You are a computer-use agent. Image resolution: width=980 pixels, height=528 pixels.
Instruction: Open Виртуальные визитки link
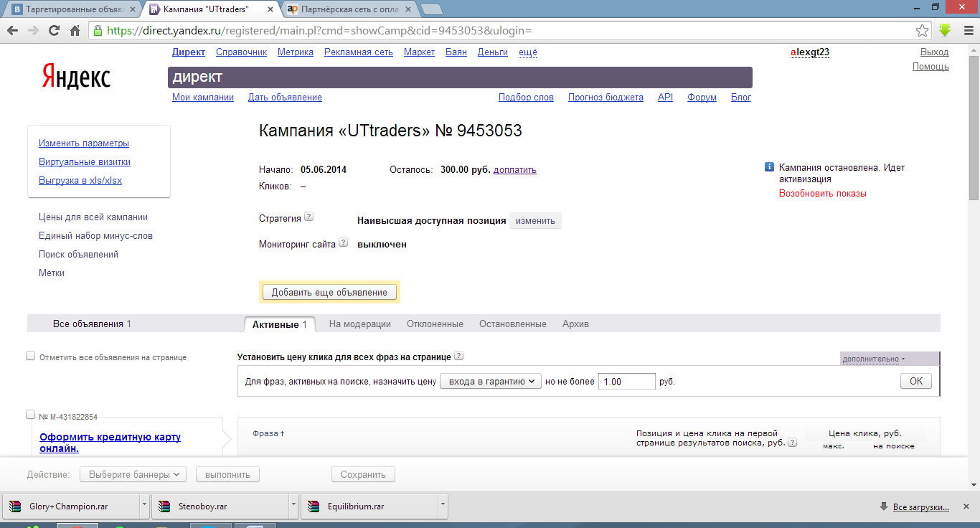pos(85,162)
